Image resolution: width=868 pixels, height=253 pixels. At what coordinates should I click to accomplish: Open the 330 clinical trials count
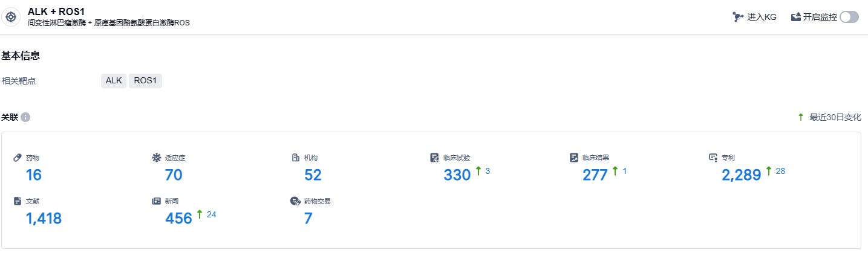[x=457, y=175]
